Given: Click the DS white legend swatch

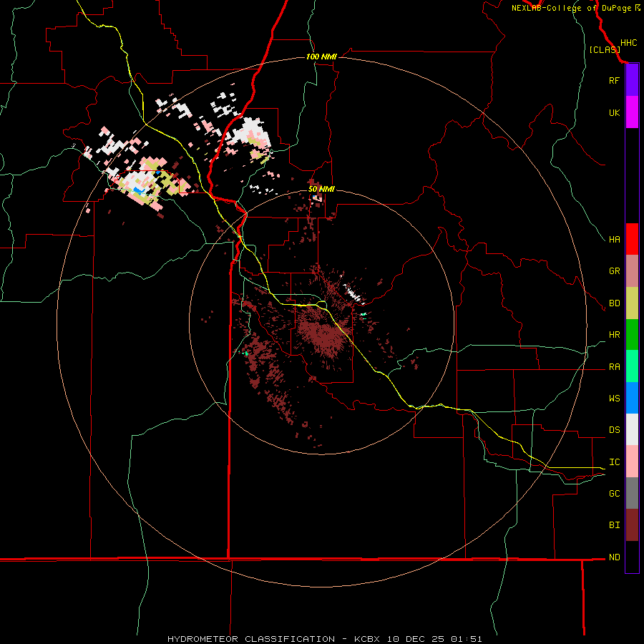Looking at the screenshot, I should click(x=632, y=429).
